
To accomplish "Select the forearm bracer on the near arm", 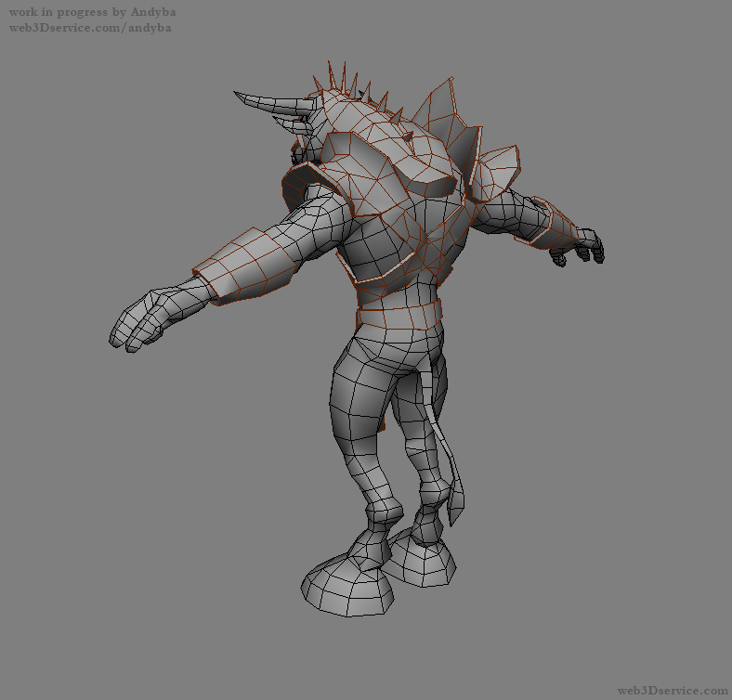I will 247,266.
